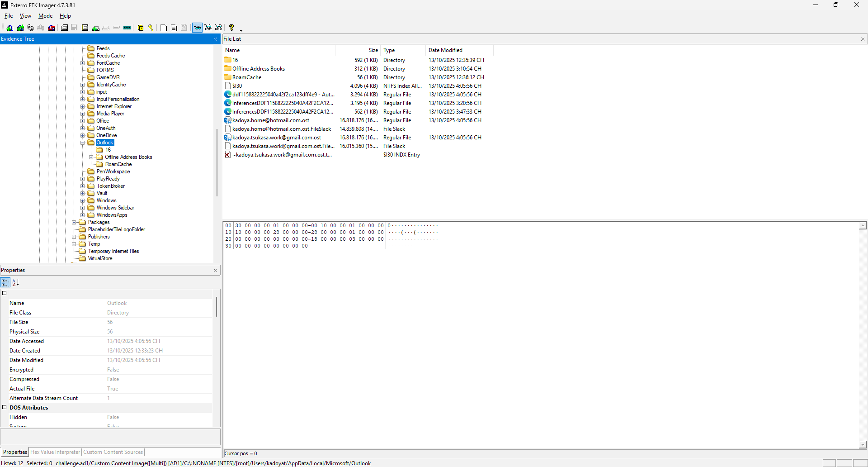This screenshot has width=868, height=467.
Task: Open the View menu
Action: click(25, 16)
